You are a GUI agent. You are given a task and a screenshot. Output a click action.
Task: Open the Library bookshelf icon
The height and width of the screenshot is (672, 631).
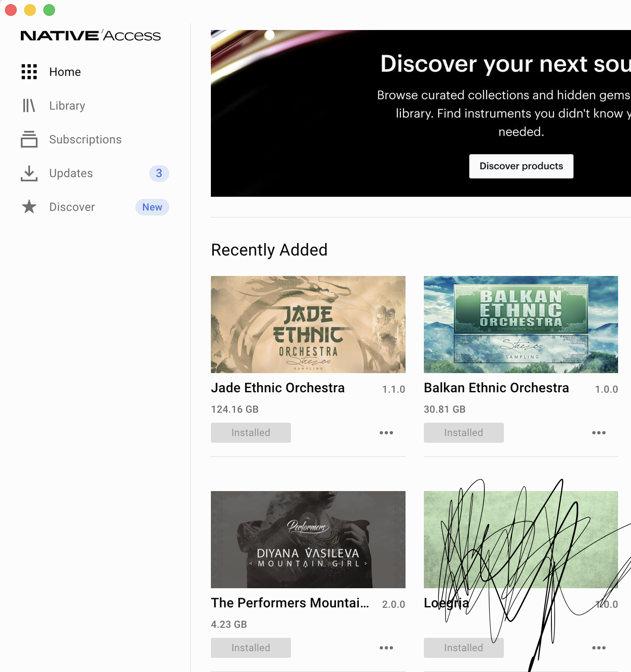29,105
